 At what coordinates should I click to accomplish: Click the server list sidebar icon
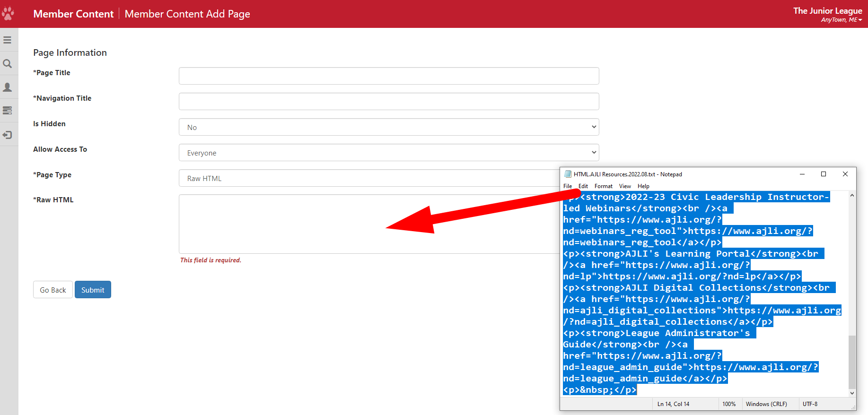(7, 111)
